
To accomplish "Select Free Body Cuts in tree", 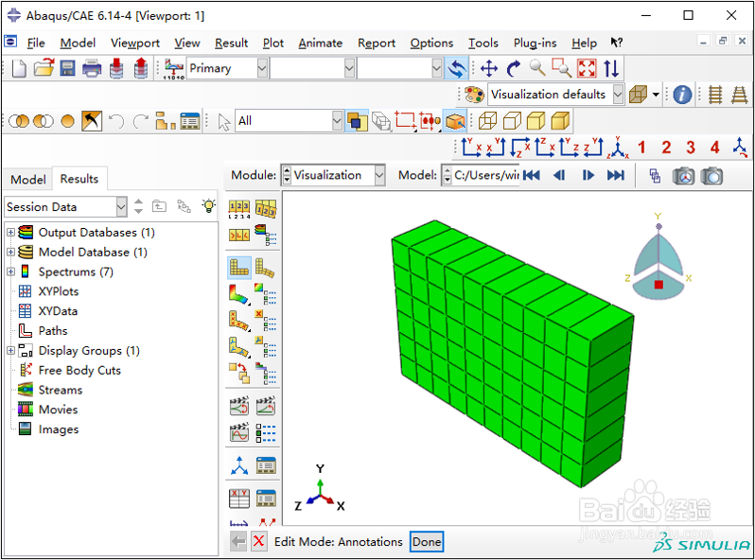I will (79, 370).
